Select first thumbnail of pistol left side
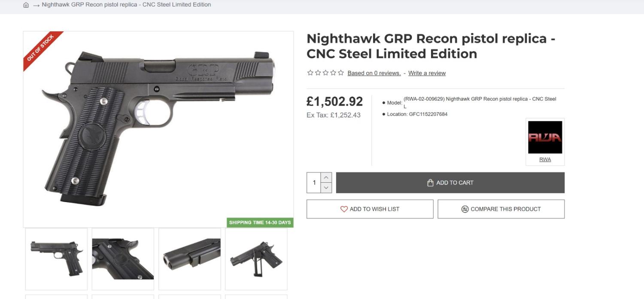This screenshot has width=644, height=299. [56, 259]
